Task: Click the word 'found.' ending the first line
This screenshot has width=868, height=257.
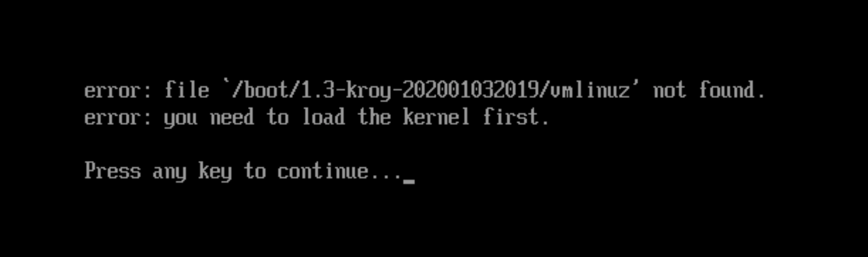Action: [732, 90]
